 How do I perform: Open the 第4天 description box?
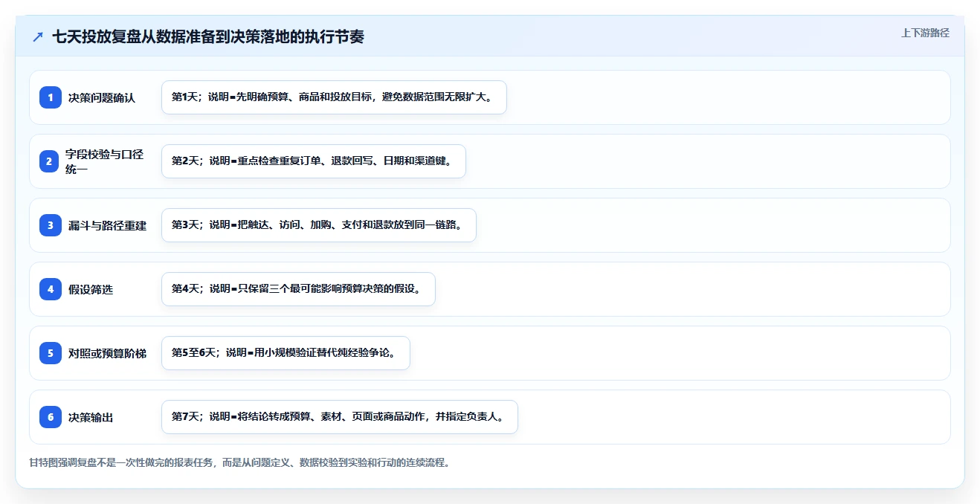[x=298, y=289]
